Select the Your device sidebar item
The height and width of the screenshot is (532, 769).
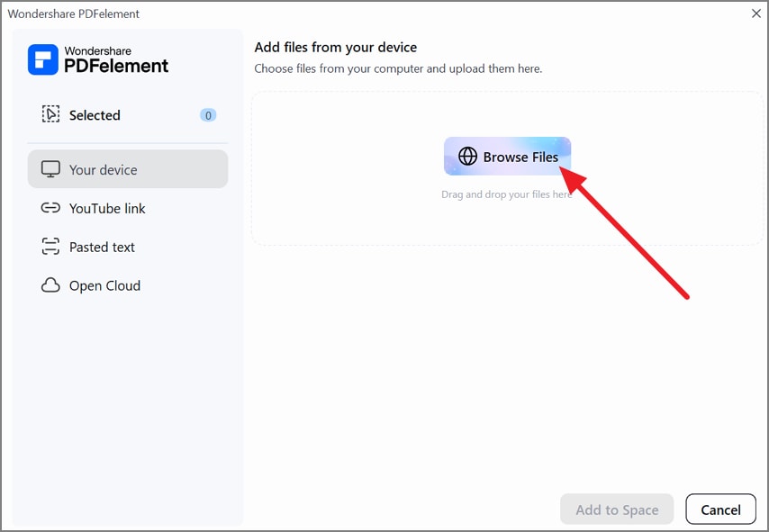click(128, 169)
